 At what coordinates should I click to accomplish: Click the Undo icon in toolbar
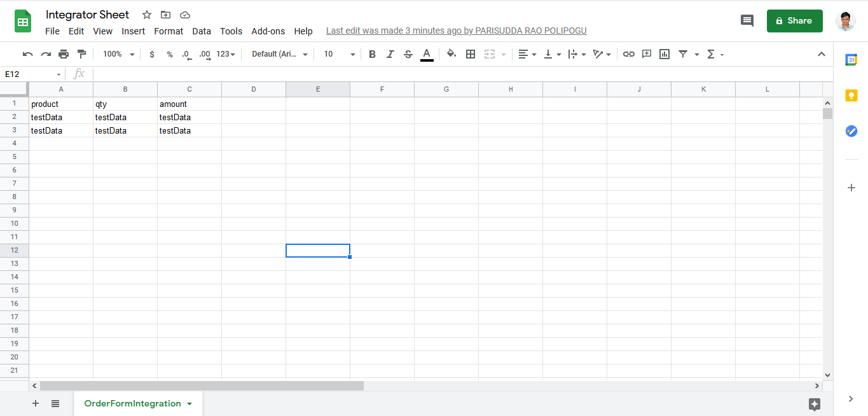pyautogui.click(x=27, y=54)
